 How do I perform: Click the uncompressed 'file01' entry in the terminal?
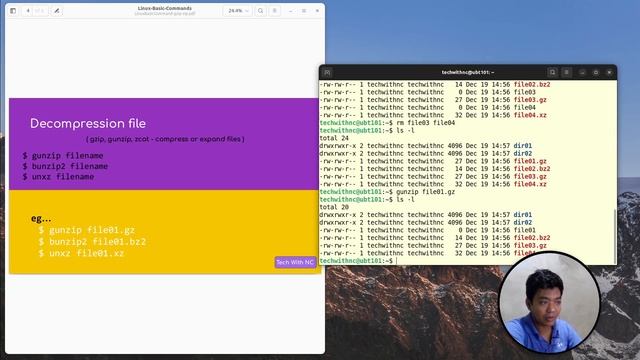(524, 230)
